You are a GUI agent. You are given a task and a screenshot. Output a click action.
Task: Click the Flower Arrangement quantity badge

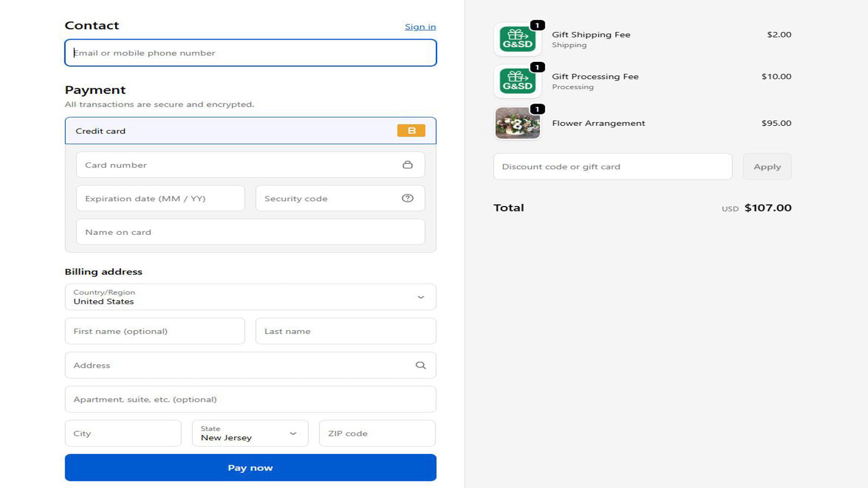[538, 109]
